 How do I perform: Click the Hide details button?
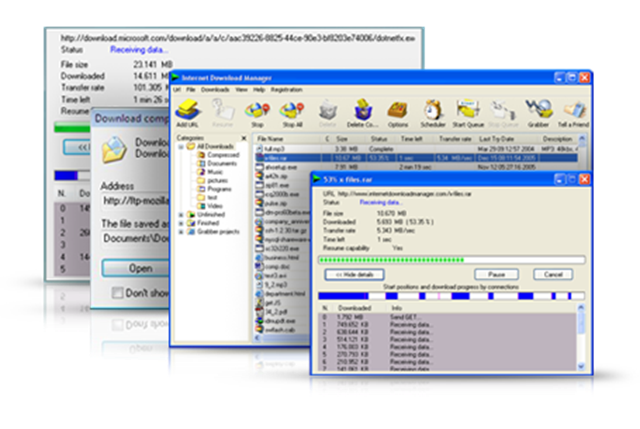[354, 275]
